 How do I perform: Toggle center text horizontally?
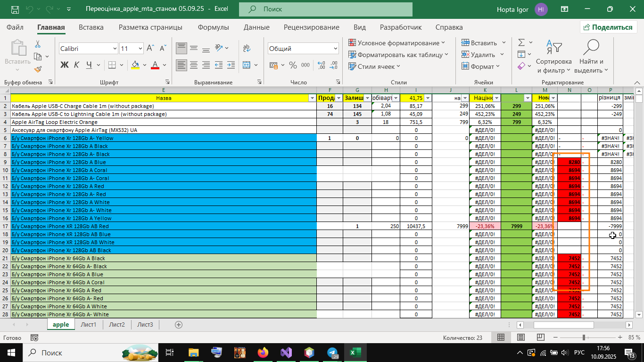194,65
